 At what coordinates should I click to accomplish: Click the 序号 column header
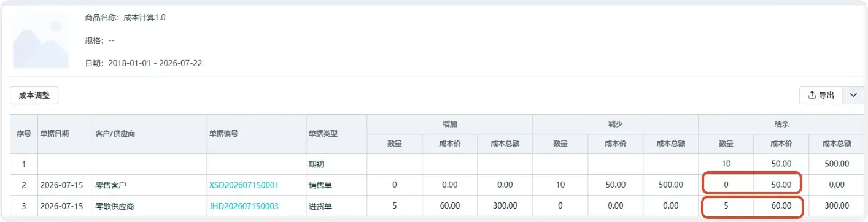pos(24,134)
